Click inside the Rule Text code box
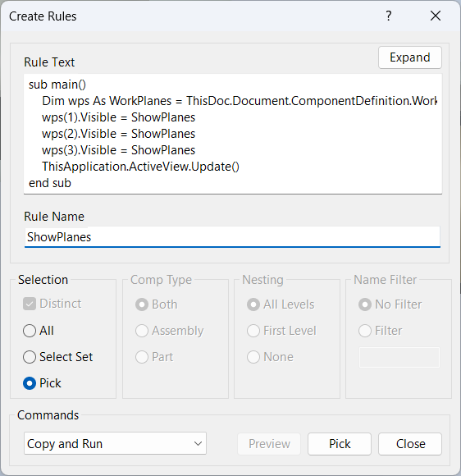 (233, 134)
